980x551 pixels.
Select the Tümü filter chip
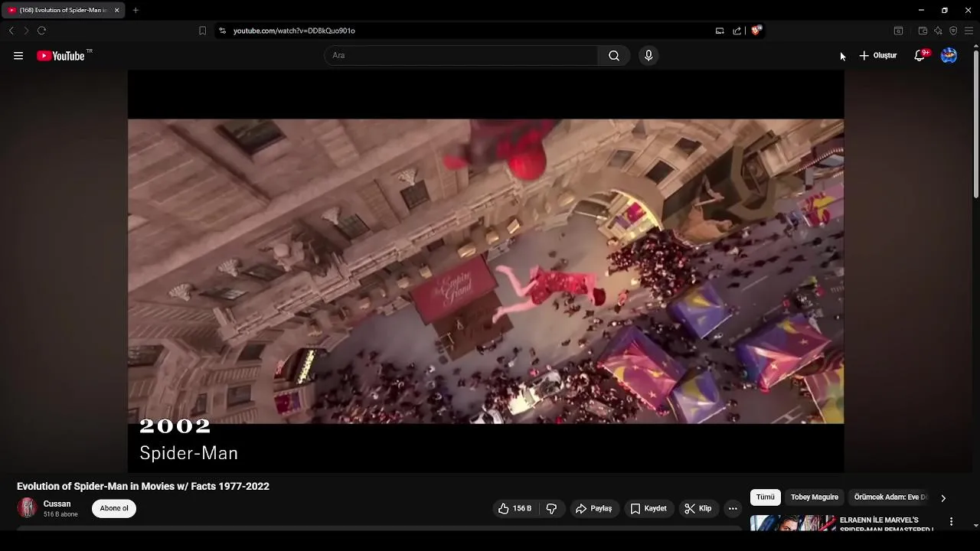tap(766, 497)
